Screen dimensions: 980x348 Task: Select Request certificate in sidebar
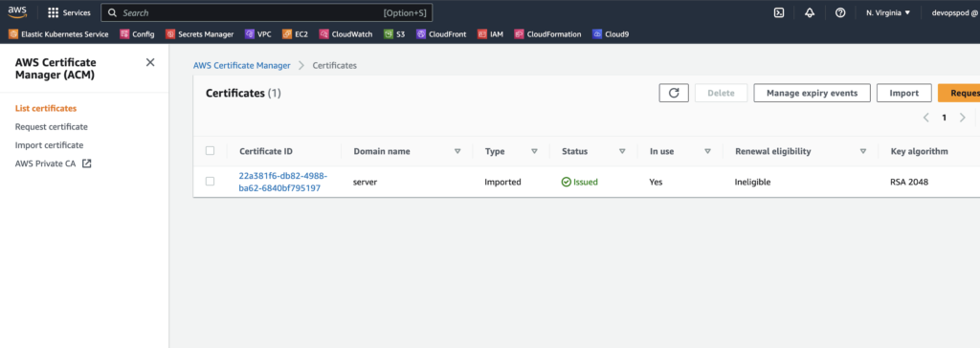coord(52,127)
